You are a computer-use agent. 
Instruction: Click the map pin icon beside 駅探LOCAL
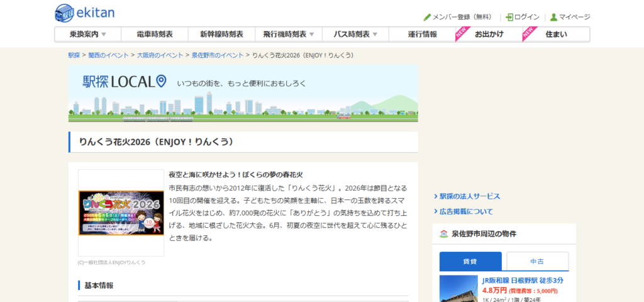161,81
